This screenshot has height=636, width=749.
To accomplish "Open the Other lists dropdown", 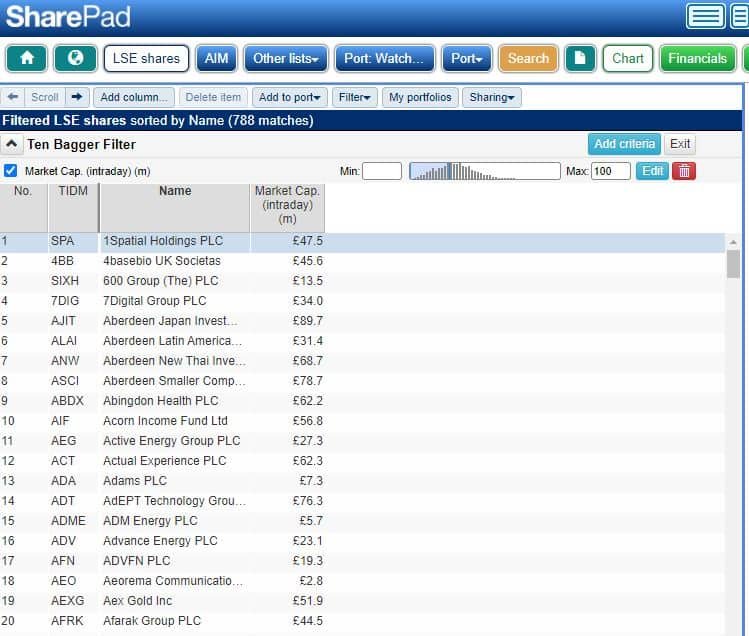I will (x=286, y=58).
